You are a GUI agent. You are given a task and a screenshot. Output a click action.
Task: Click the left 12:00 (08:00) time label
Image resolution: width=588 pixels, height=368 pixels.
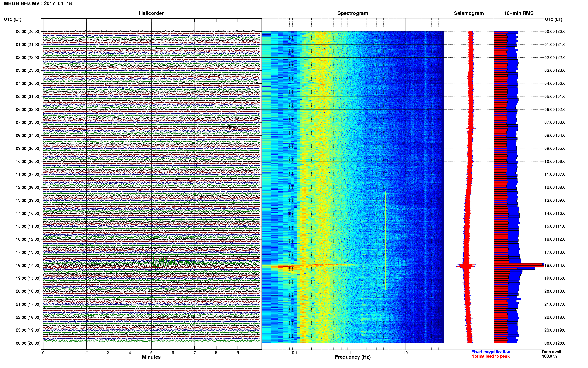coord(28,187)
